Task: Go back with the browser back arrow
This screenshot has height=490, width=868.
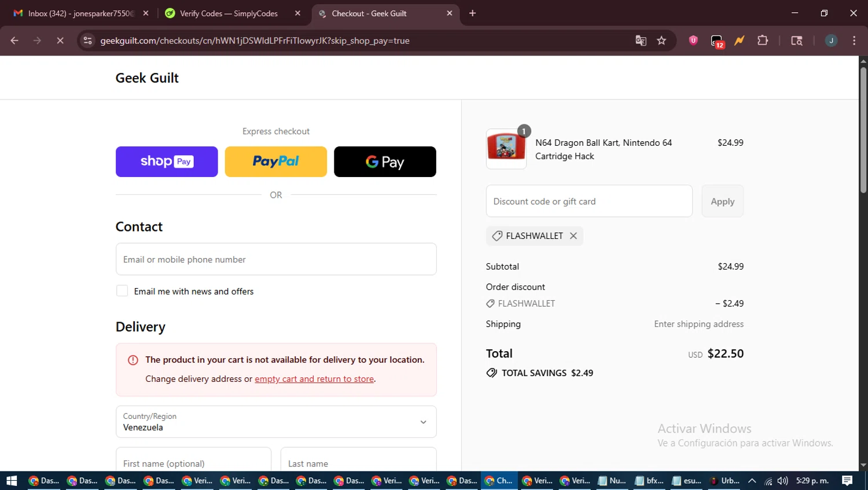Action: pyautogui.click(x=14, y=40)
